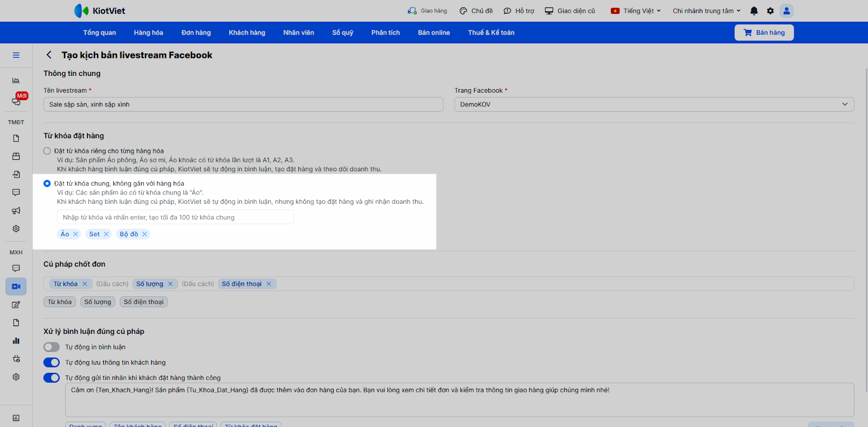Open the storefront icon under TMĐT
This screenshot has height=427, width=868.
point(16,157)
